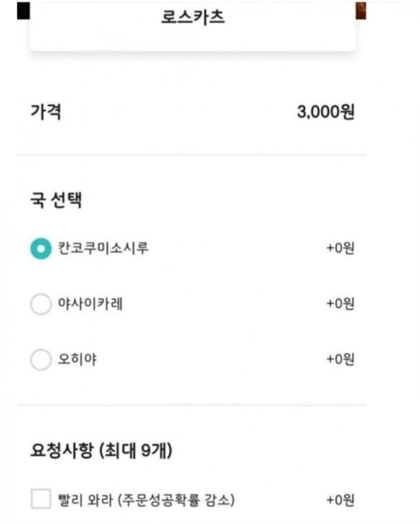Click the +0원 price beside 오히야
This screenshot has width=420, height=525.
pyautogui.click(x=340, y=360)
